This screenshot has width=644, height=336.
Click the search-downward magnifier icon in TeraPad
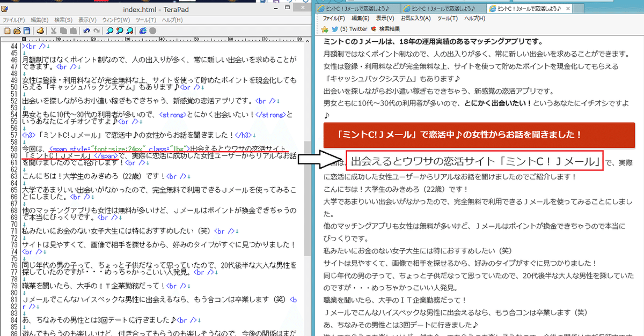129,31
